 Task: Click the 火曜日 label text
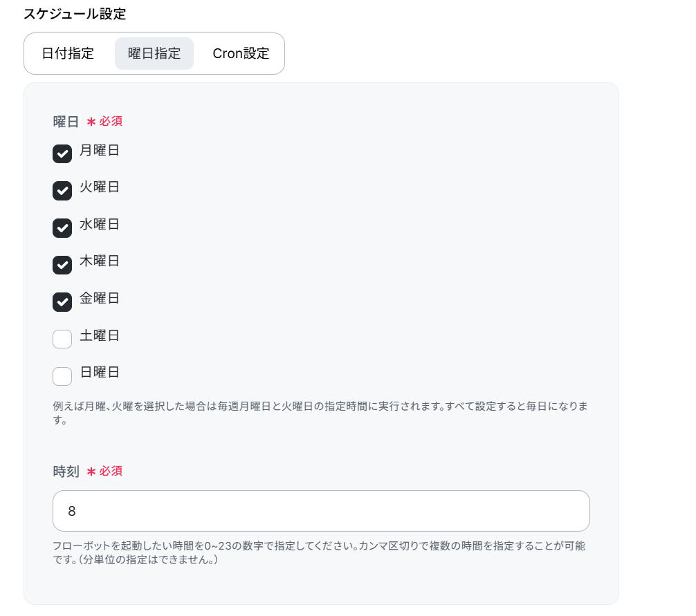(100, 187)
